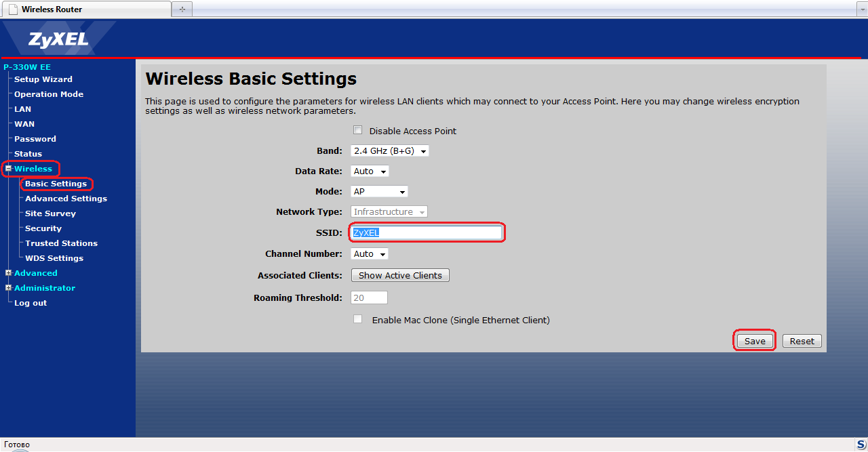Image resolution: width=868 pixels, height=452 pixels.
Task: Select Basic Settings under Wireless
Action: pyautogui.click(x=56, y=184)
